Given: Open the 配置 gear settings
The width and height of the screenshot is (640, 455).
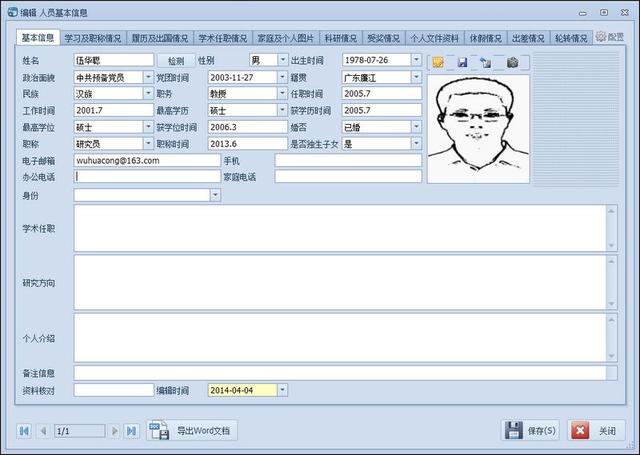Looking at the screenshot, I should pyautogui.click(x=610, y=37).
